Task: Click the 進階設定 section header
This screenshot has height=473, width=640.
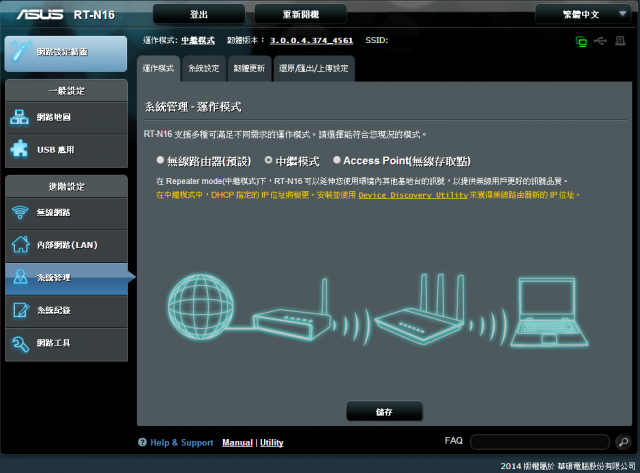Action: point(67,187)
